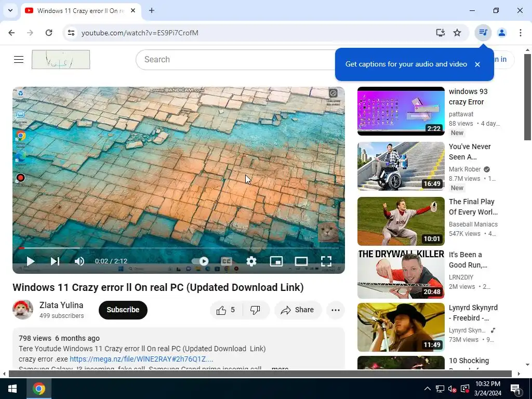The width and height of the screenshot is (532, 399).
Task: Open the mega.nz download link
Action: (x=141, y=359)
